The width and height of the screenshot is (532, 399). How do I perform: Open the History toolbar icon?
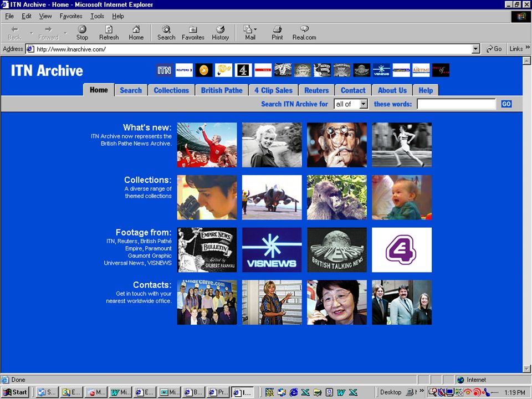[x=220, y=33]
